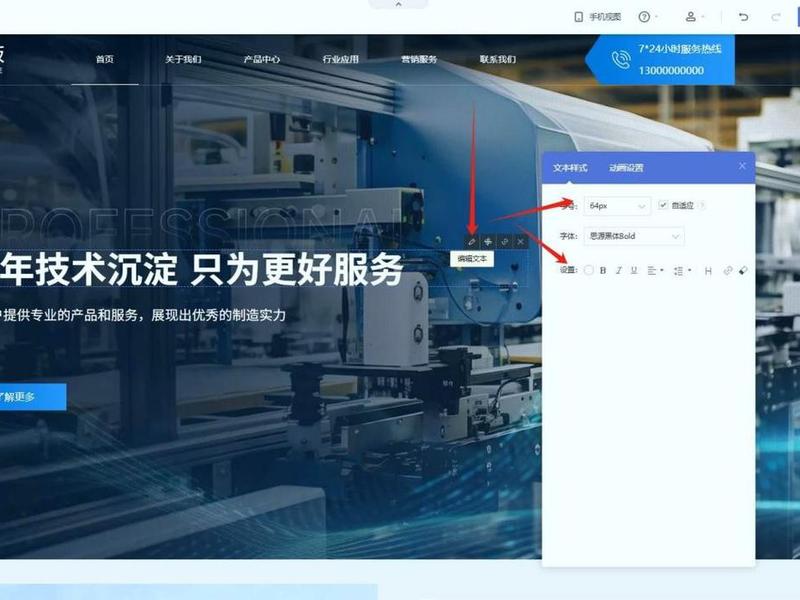Click the phone icon in hotline banner
Screen dimensions: 800x600
621,60
